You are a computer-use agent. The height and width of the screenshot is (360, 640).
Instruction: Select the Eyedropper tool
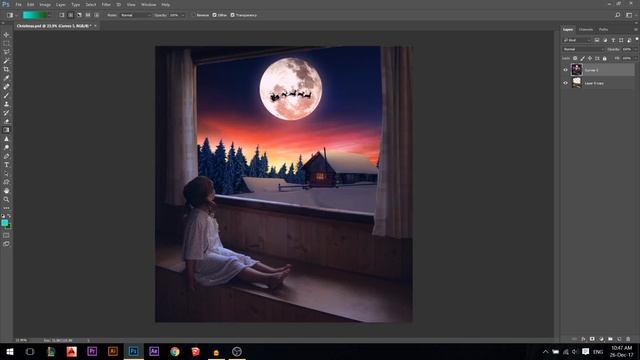click(x=6, y=78)
